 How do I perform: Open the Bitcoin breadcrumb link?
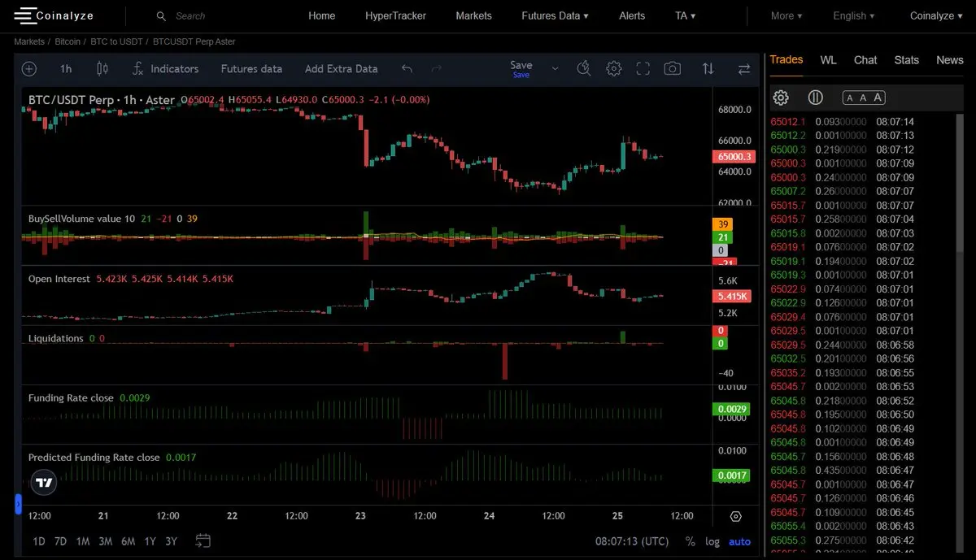(x=68, y=41)
